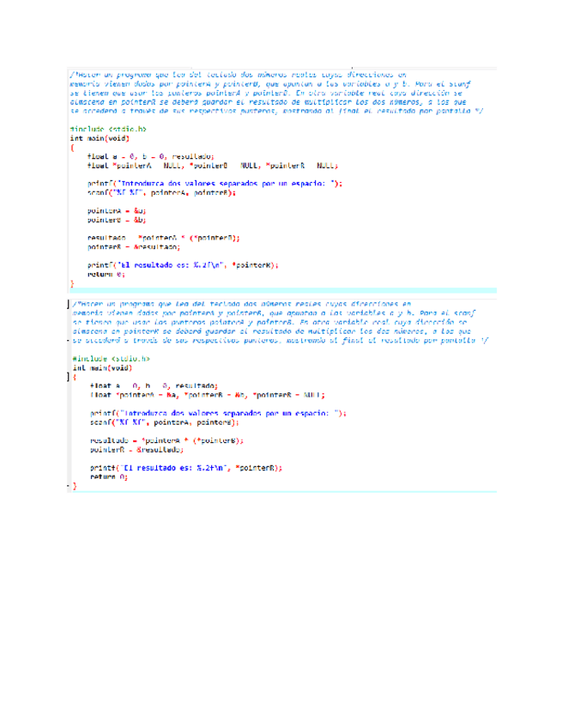Click printf El resultado es line in second listing
The image size is (562, 728).
(186, 468)
